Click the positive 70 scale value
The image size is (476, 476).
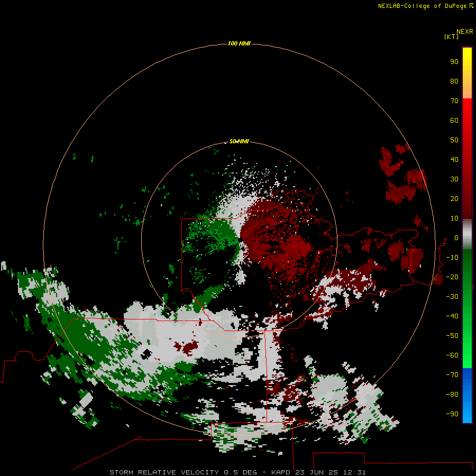click(x=454, y=101)
